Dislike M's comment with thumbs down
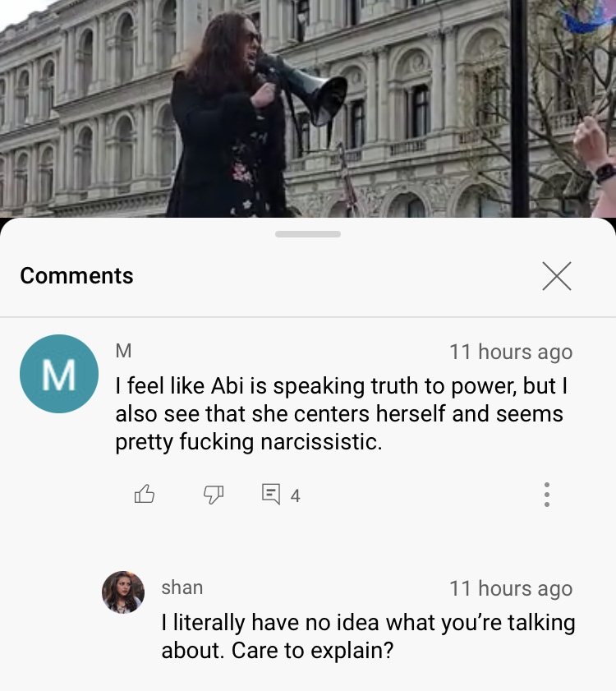Screen dimensions: 616x691 pos(214,495)
